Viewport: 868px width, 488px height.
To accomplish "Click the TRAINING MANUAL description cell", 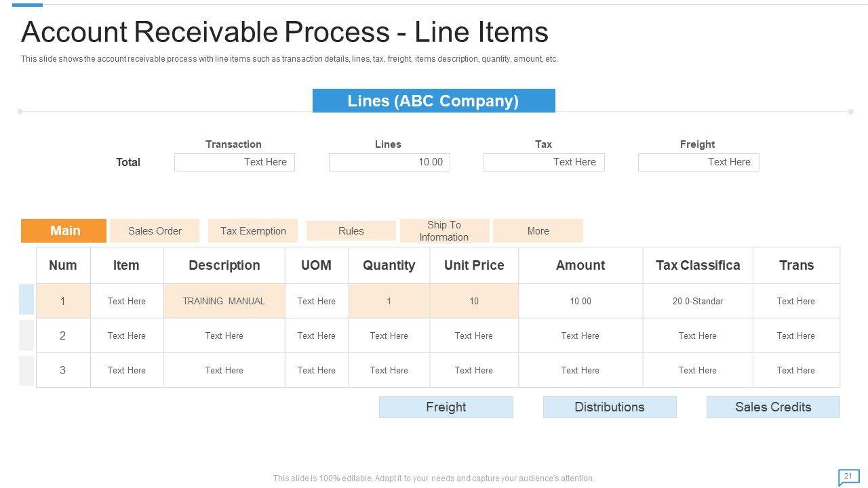I will (224, 301).
